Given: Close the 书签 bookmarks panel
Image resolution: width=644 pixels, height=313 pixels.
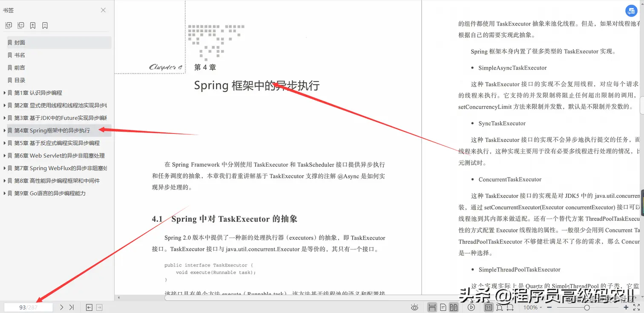Looking at the screenshot, I should tap(103, 10).
